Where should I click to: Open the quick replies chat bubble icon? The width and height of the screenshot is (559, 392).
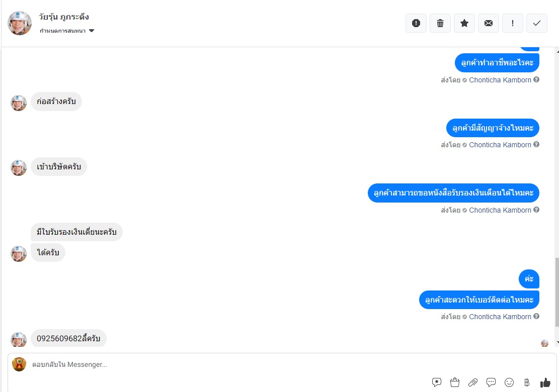click(491, 382)
